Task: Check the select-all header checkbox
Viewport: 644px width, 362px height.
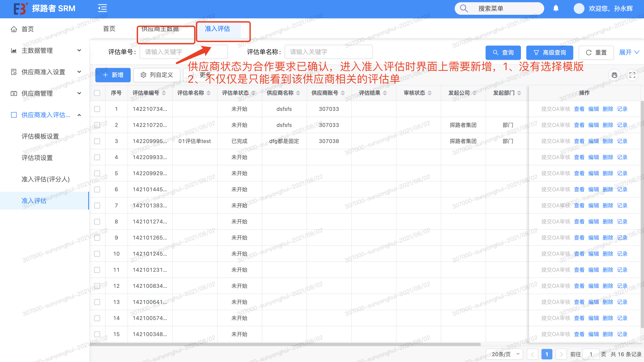Action: [x=97, y=93]
